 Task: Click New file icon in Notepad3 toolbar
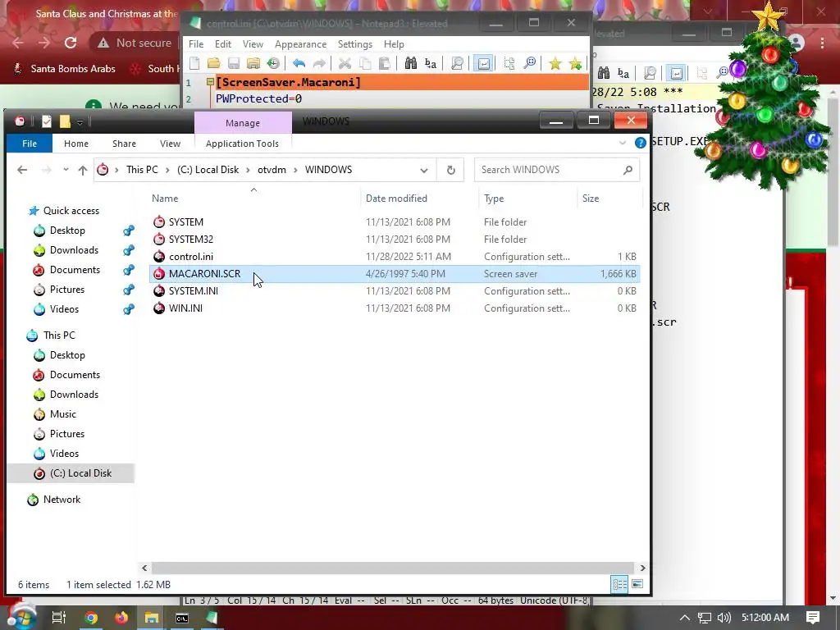coord(194,63)
